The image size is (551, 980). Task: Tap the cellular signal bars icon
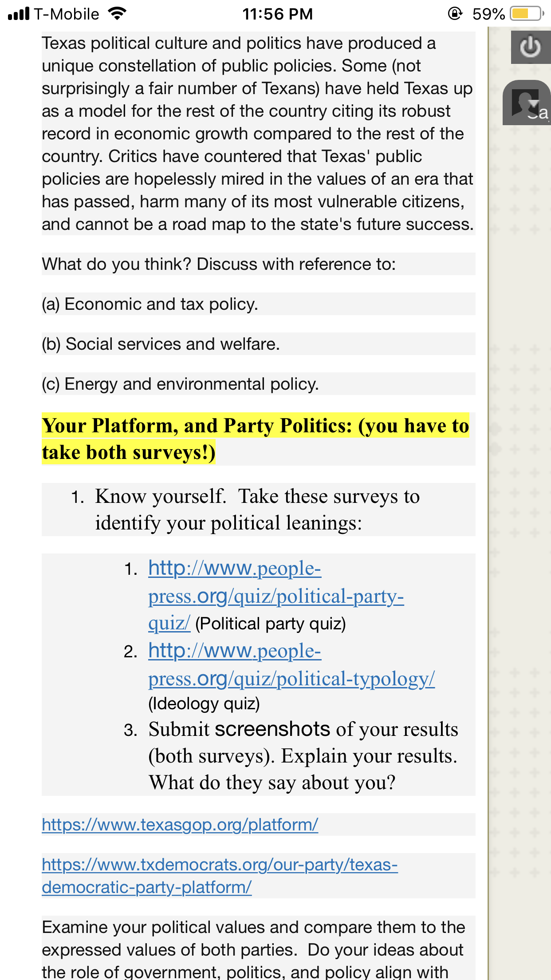(19, 14)
